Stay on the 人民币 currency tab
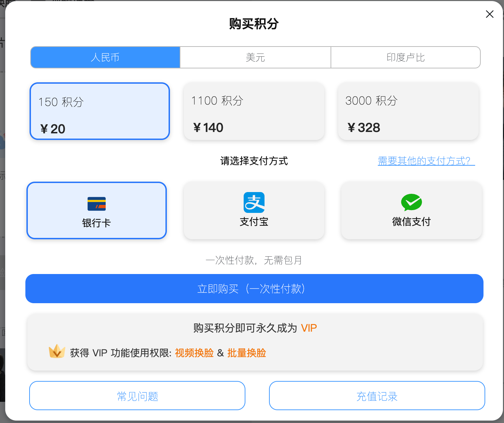This screenshot has height=423, width=504. 105,57
